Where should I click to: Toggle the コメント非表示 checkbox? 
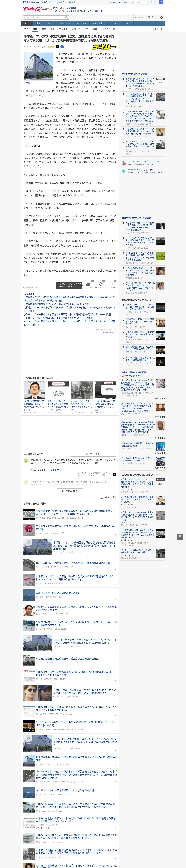[102, 497]
